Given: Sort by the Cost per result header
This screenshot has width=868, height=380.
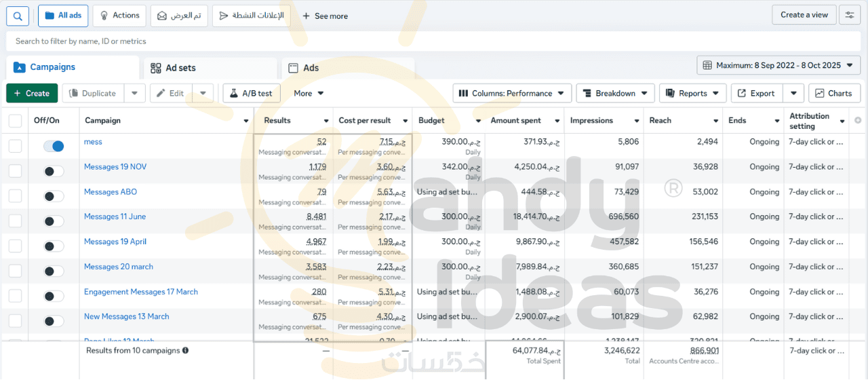Looking at the screenshot, I should [365, 121].
